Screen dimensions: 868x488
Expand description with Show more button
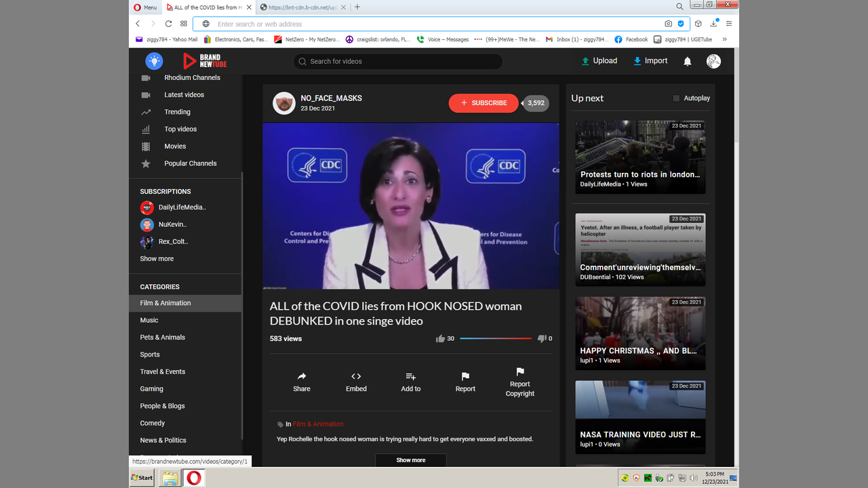tap(410, 460)
